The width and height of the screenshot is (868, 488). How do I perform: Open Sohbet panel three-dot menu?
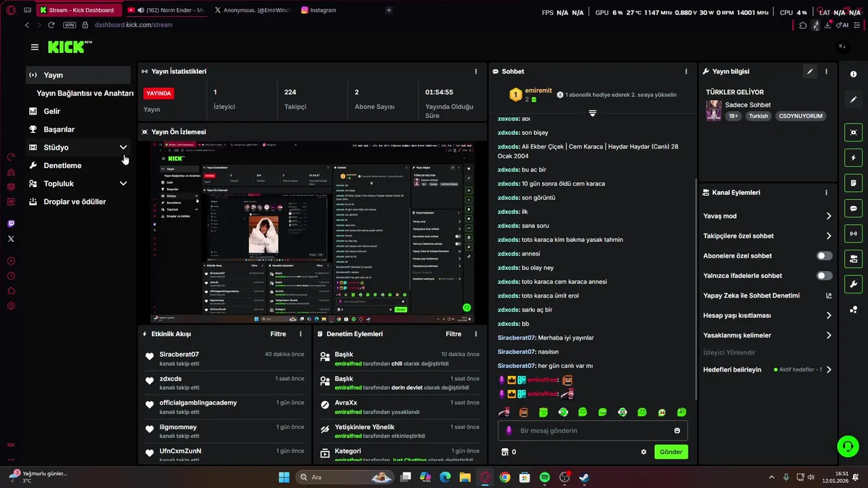pos(686,71)
